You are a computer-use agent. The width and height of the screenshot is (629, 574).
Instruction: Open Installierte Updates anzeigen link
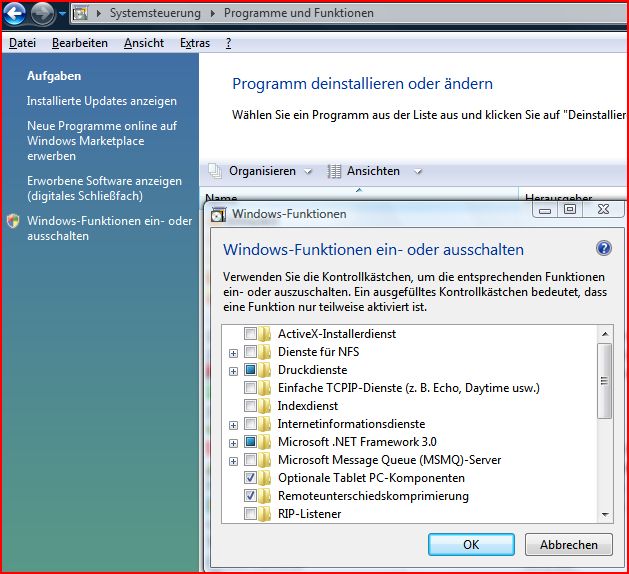[x=101, y=101]
